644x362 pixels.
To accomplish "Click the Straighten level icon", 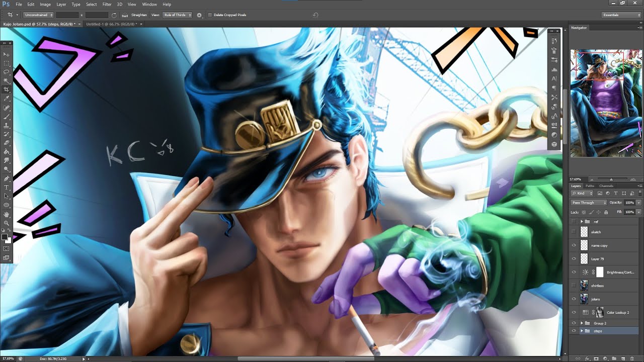I will click(x=124, y=15).
